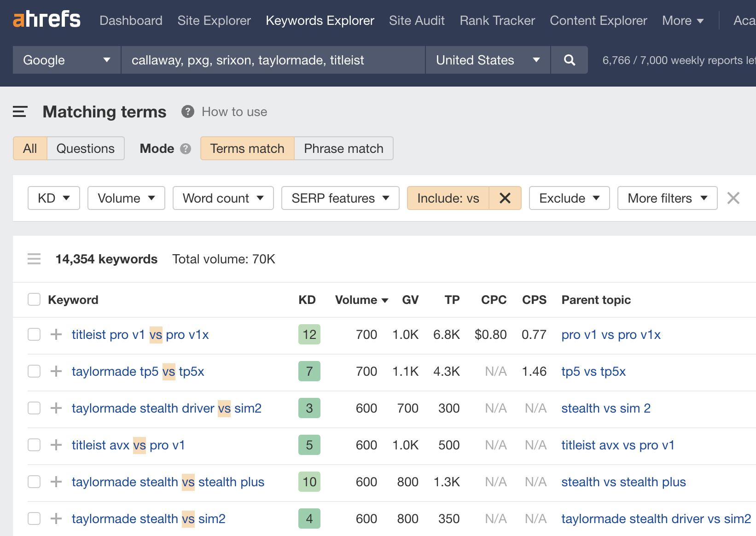756x536 pixels.
Task: Switch to the Questions tab
Action: coord(85,148)
